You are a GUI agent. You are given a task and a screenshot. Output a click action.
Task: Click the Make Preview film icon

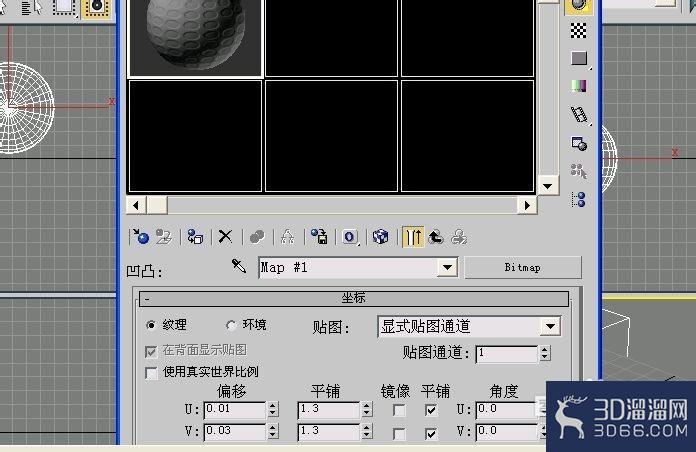[x=579, y=115]
